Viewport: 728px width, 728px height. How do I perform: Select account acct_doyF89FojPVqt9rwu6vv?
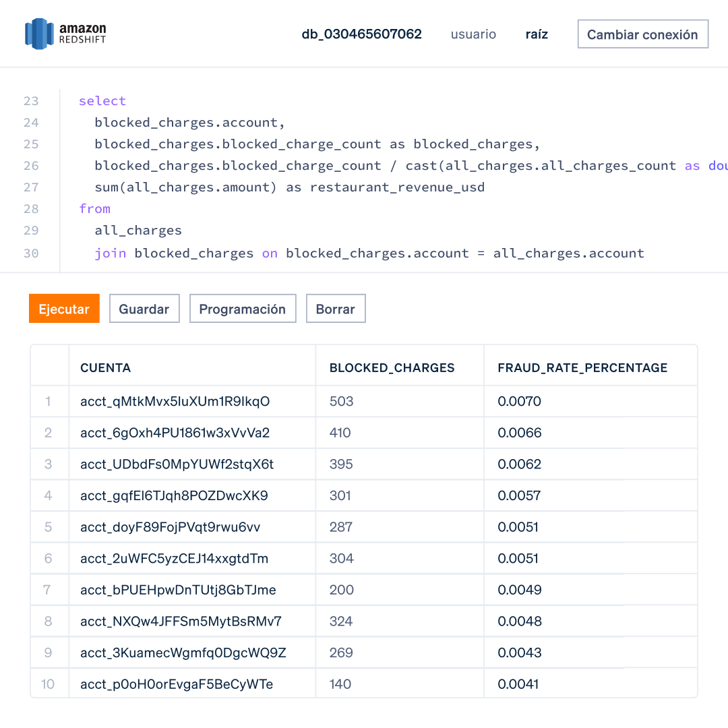tap(170, 527)
